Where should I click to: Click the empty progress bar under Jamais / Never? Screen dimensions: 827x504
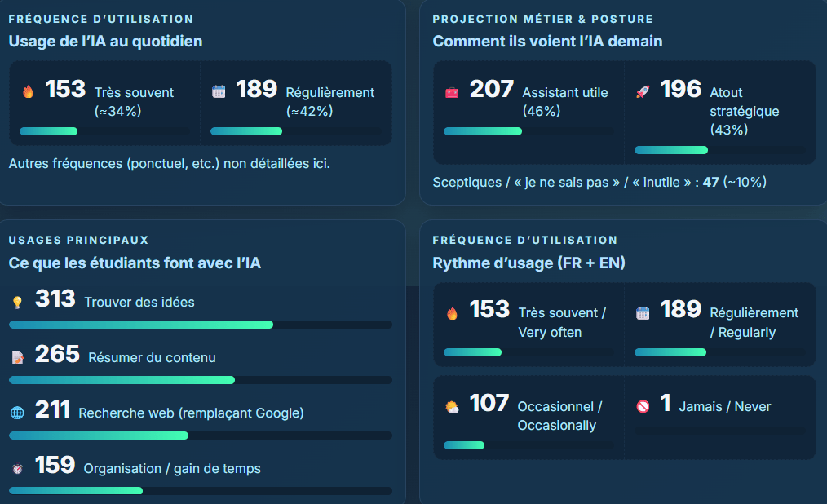(x=720, y=431)
